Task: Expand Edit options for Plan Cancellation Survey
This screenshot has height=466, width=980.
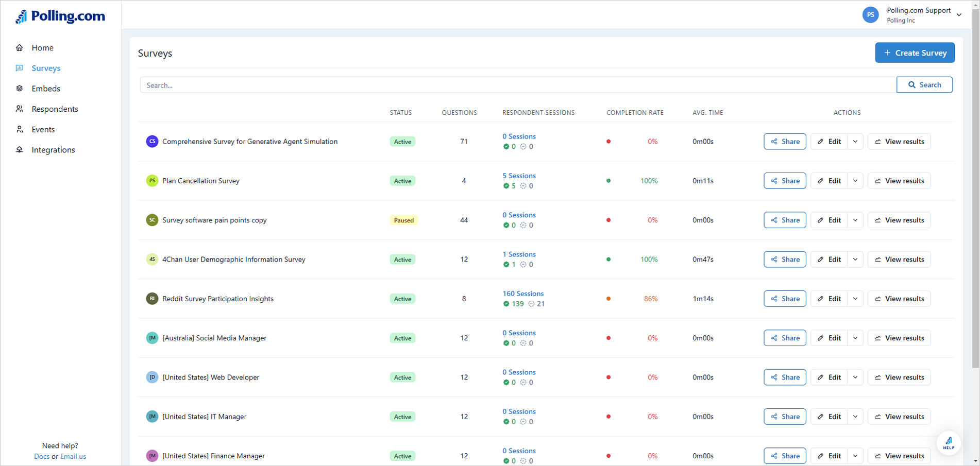Action: (x=855, y=181)
